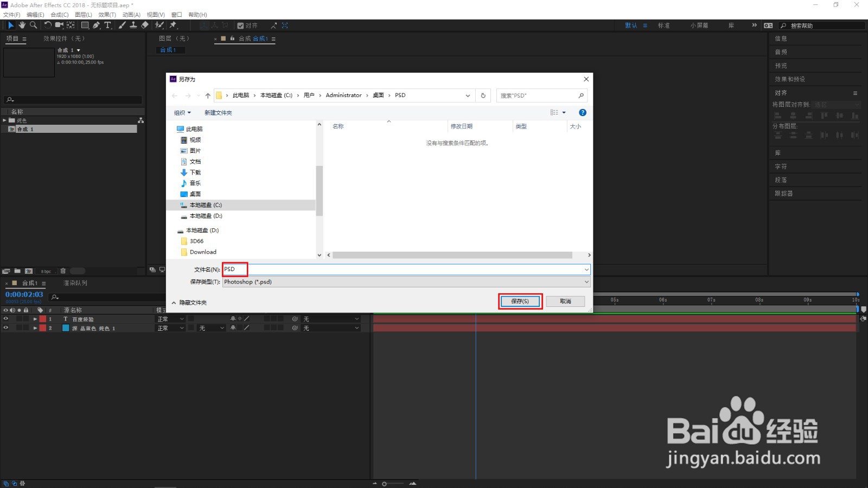Select the Download folder in tree
Image resolution: width=868 pixels, height=488 pixels.
pyautogui.click(x=203, y=252)
